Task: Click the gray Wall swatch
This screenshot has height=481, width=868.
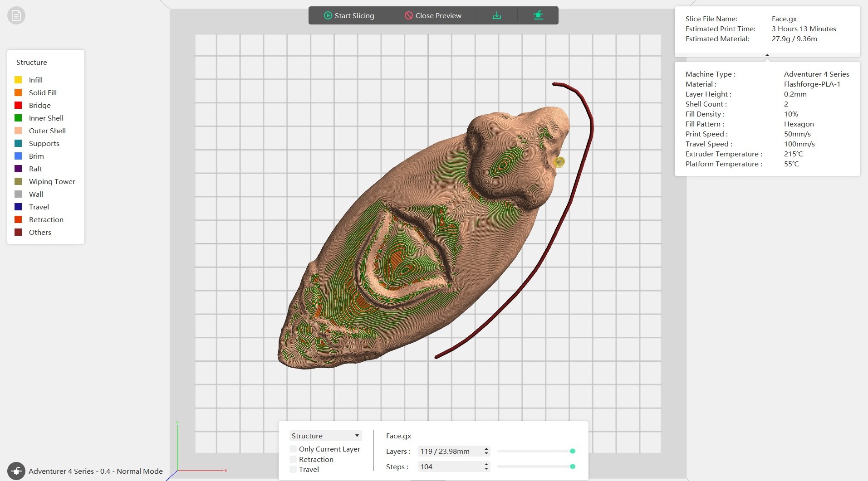Action: tap(18, 194)
